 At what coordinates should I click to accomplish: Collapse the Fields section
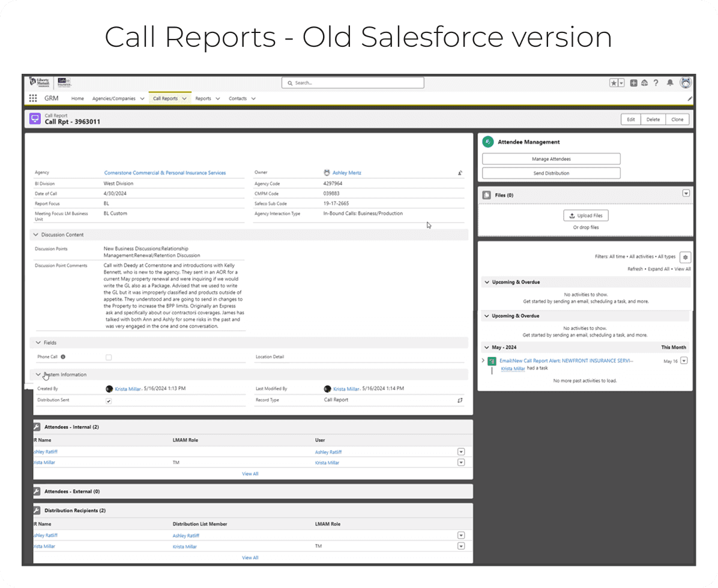tap(38, 343)
